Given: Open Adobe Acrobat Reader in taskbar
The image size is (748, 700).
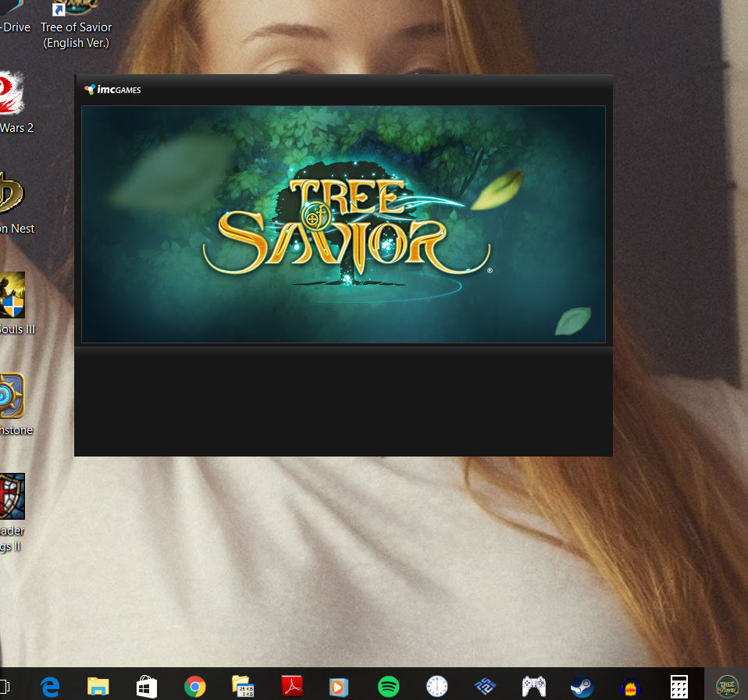Looking at the screenshot, I should click(291, 686).
